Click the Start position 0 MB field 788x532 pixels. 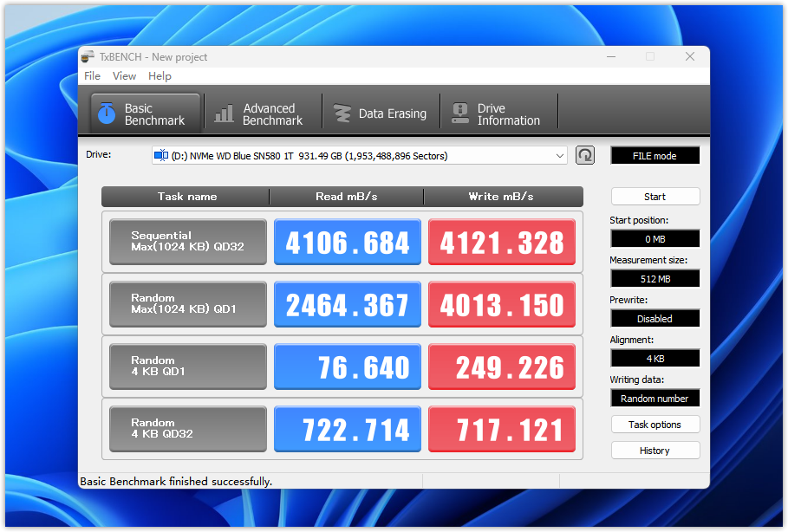pyautogui.click(x=654, y=239)
